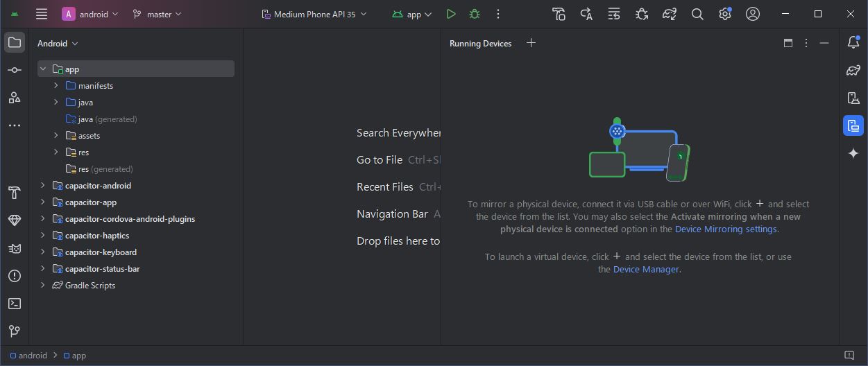868x366 pixels.
Task: Open the Structure tool window icon
Action: point(15,98)
